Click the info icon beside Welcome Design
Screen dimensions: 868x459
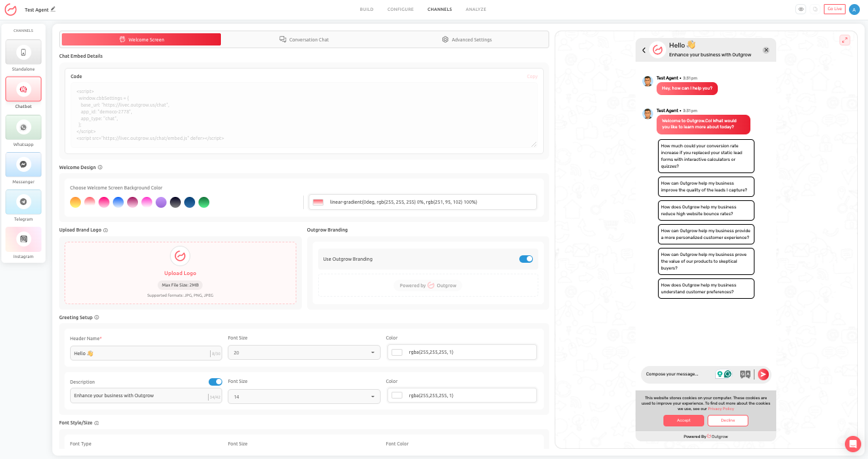[101, 167]
